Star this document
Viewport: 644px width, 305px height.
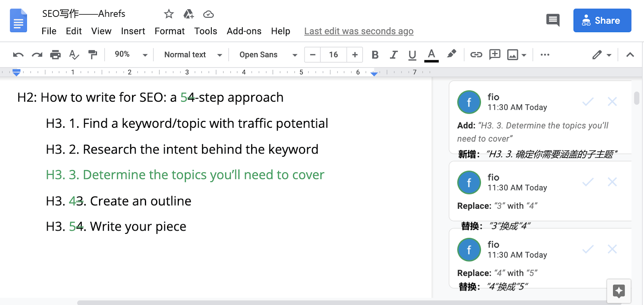click(x=169, y=14)
